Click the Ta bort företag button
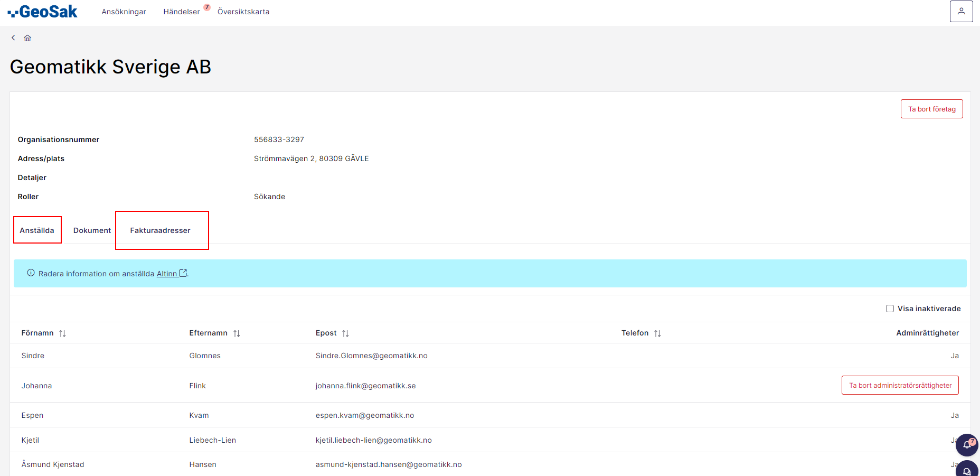Viewport: 980px width, 476px height. pos(931,109)
